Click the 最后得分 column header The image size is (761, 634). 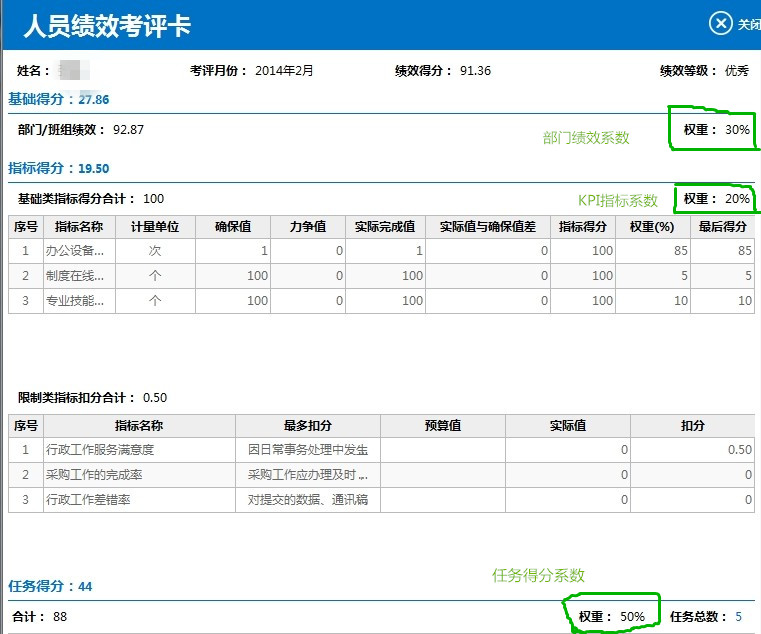pos(724,227)
